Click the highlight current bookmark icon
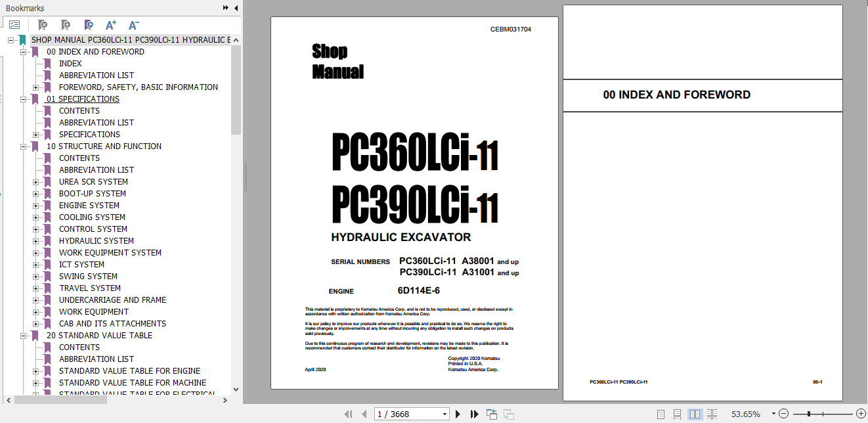The width and height of the screenshot is (868, 423). pyautogui.click(x=88, y=25)
